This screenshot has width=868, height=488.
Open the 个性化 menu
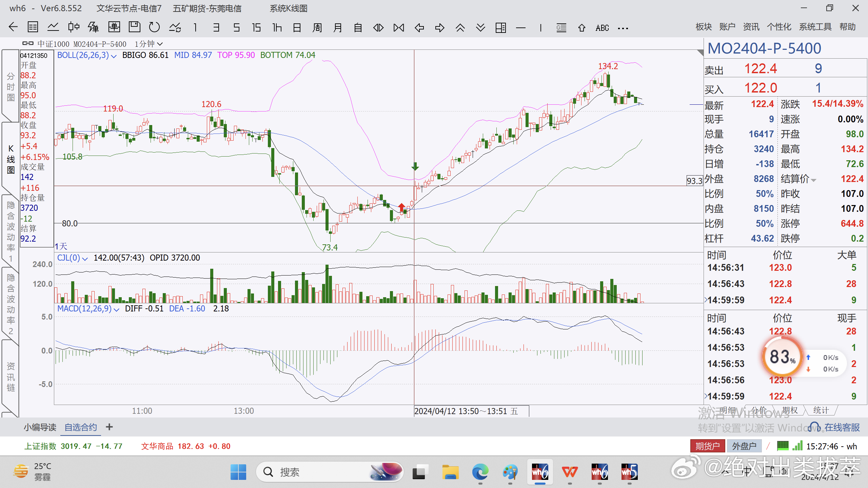point(779,27)
